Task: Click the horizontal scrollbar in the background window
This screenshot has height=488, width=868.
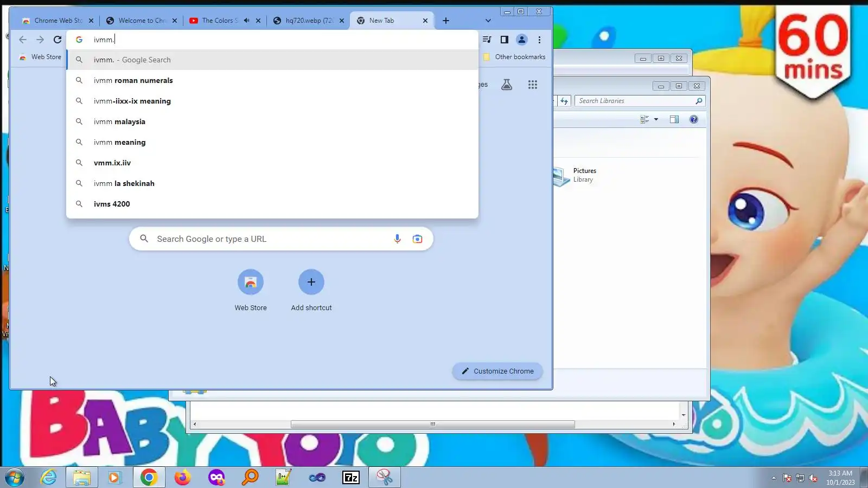Action: 433,424
